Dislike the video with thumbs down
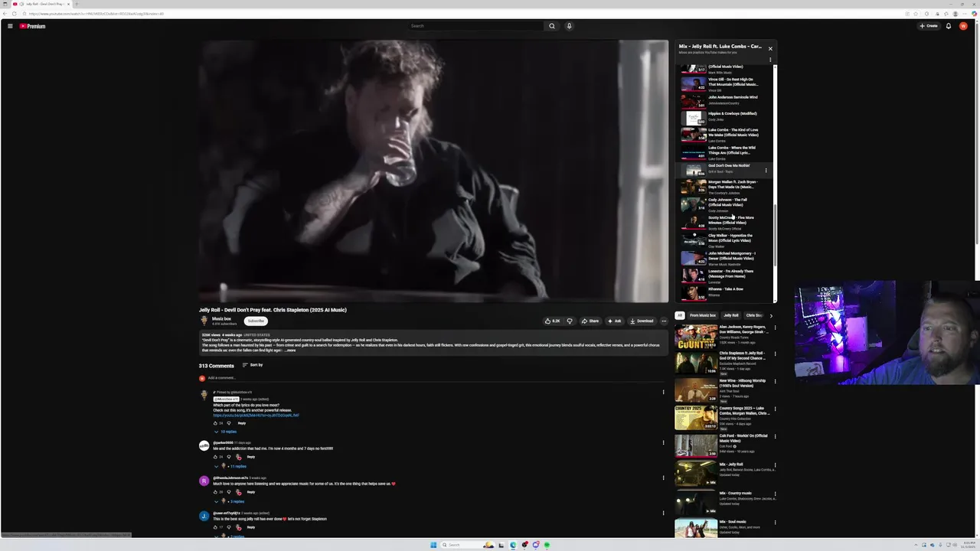 [x=569, y=321]
